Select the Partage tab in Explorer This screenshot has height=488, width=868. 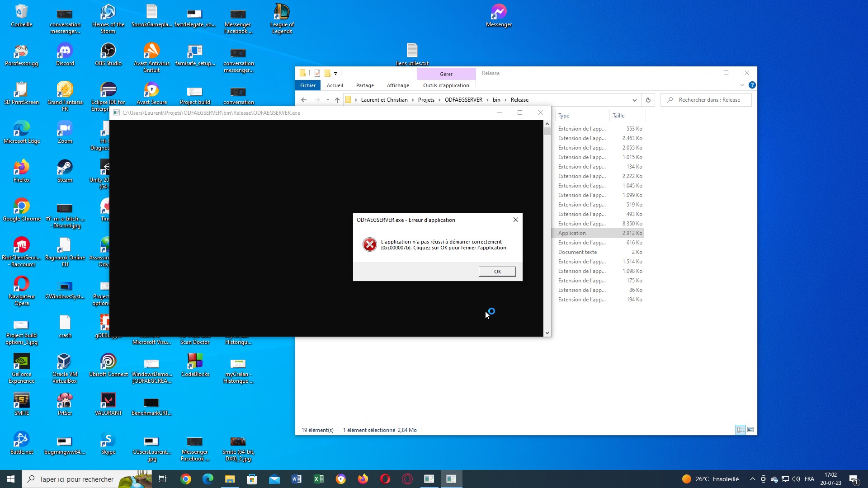coord(365,85)
